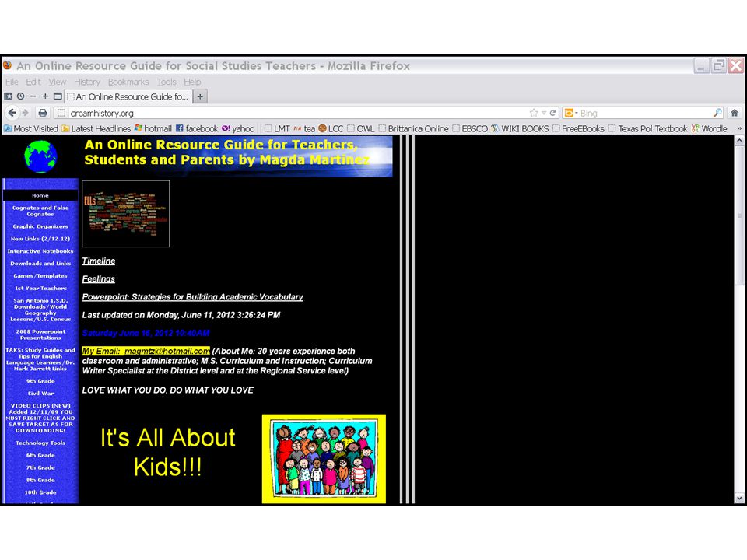
Task: Open the hotmail bookmark
Action: pyautogui.click(x=153, y=128)
